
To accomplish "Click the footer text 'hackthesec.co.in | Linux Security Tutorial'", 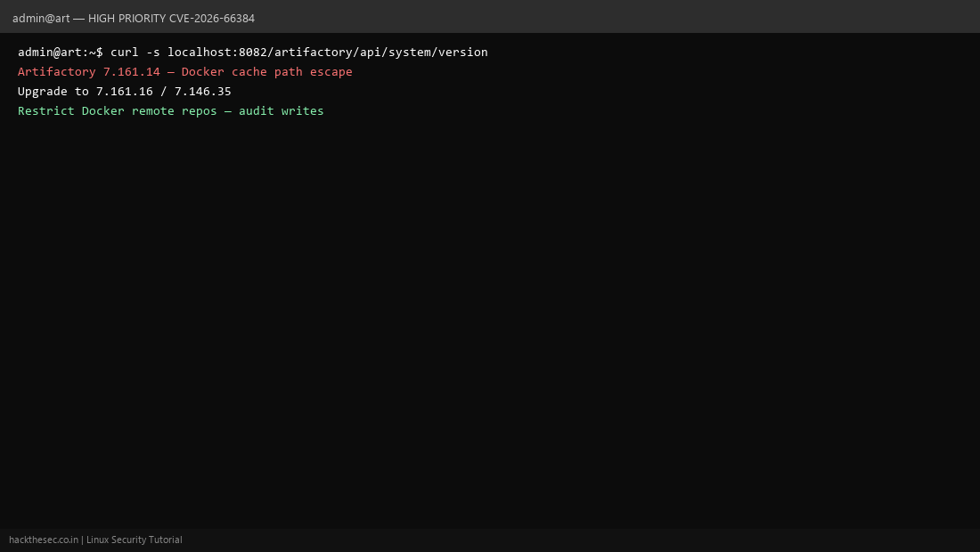I will 95,540.
